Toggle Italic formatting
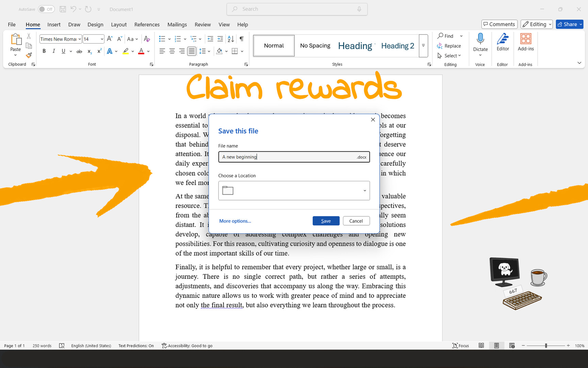Viewport: 588px width, 368px height. point(54,51)
